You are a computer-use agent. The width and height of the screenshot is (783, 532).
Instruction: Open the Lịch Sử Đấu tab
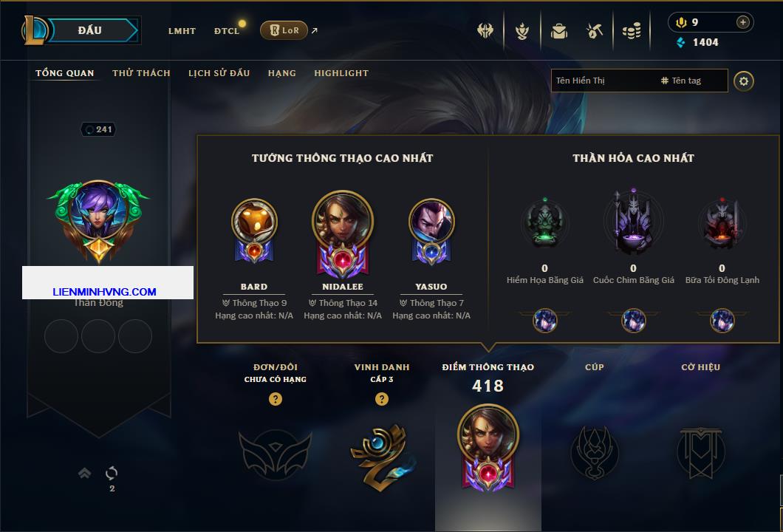(x=219, y=73)
